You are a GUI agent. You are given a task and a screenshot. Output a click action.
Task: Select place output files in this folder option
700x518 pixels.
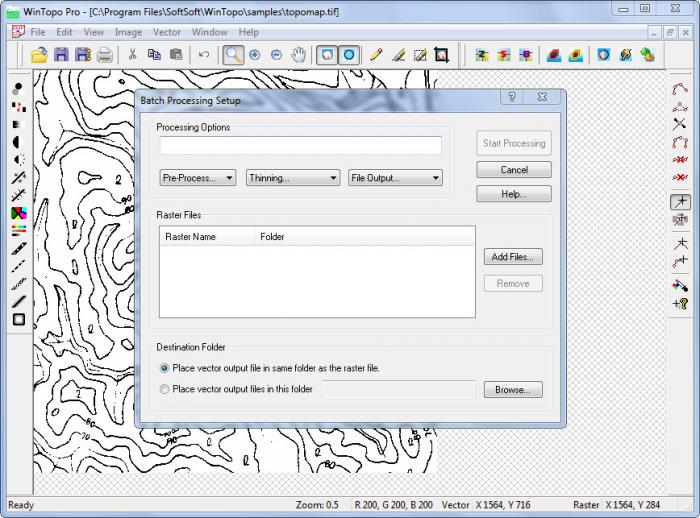(x=164, y=389)
